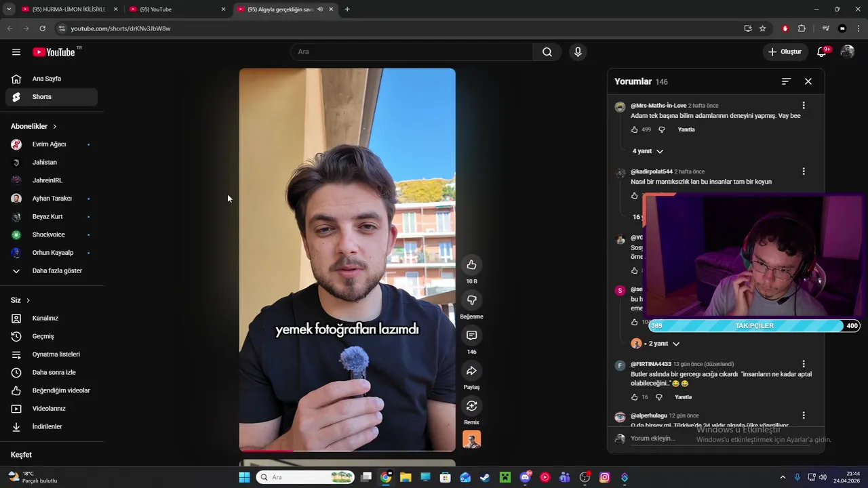Screen dimensions: 868x488
Task: Open Steam from the taskbar
Action: click(x=485, y=477)
